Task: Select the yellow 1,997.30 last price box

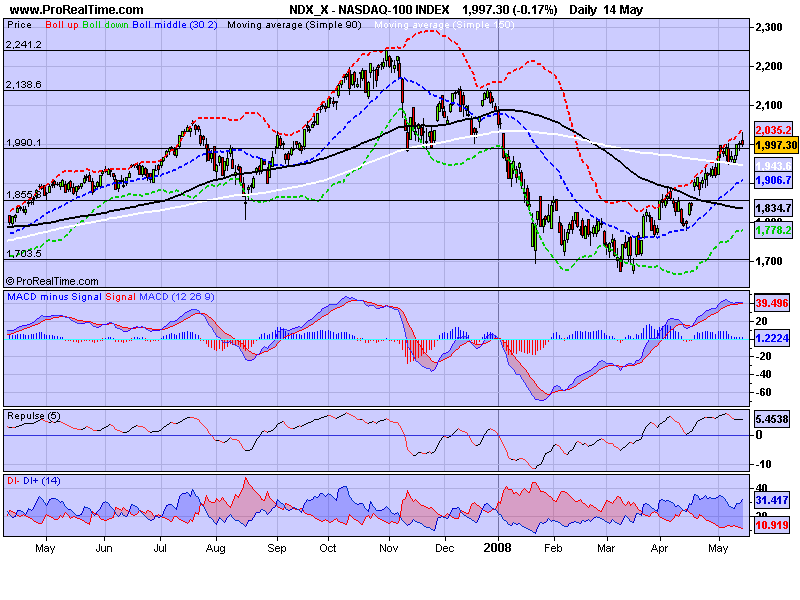Action: click(776, 145)
